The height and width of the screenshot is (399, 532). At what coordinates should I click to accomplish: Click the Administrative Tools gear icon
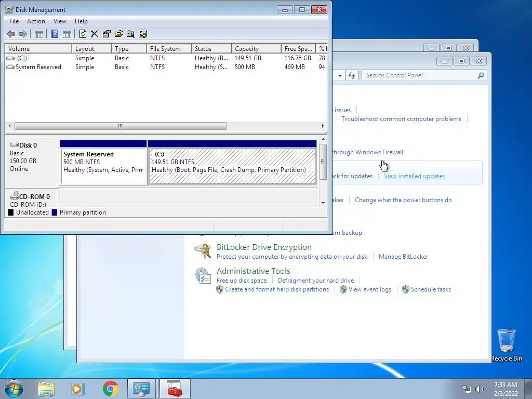[x=203, y=275]
